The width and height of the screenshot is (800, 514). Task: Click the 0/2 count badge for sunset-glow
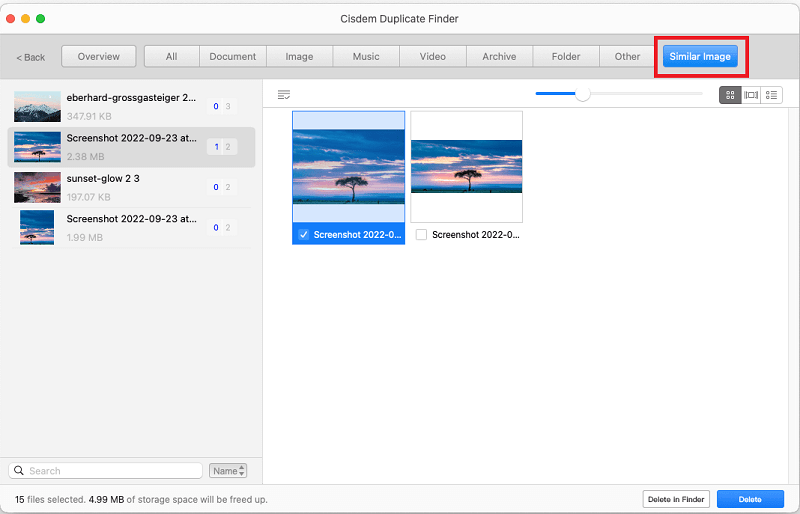(222, 187)
